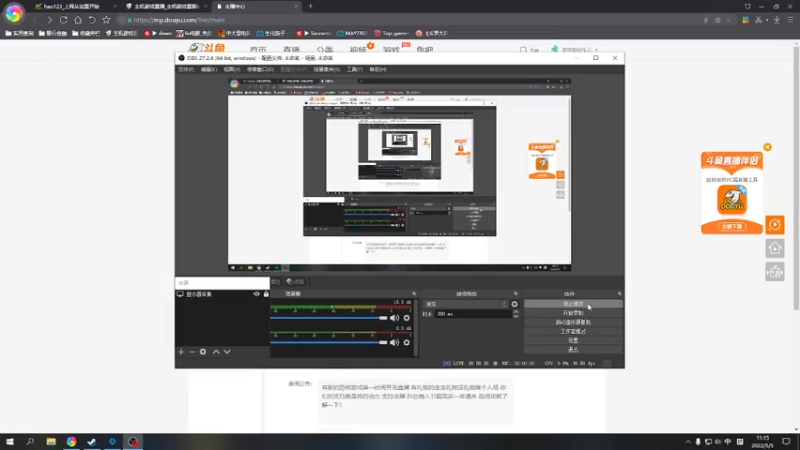Remove selected source with the minus icon
The image size is (800, 450).
pos(192,352)
